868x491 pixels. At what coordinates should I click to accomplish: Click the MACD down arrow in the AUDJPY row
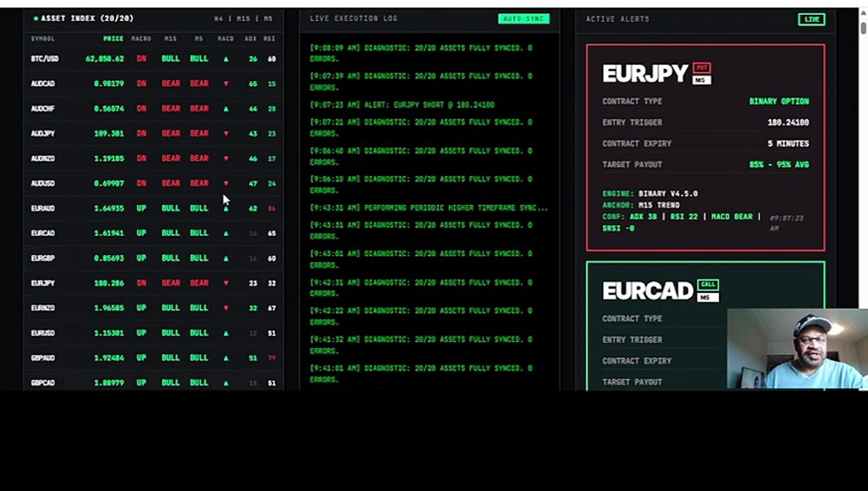(x=226, y=134)
